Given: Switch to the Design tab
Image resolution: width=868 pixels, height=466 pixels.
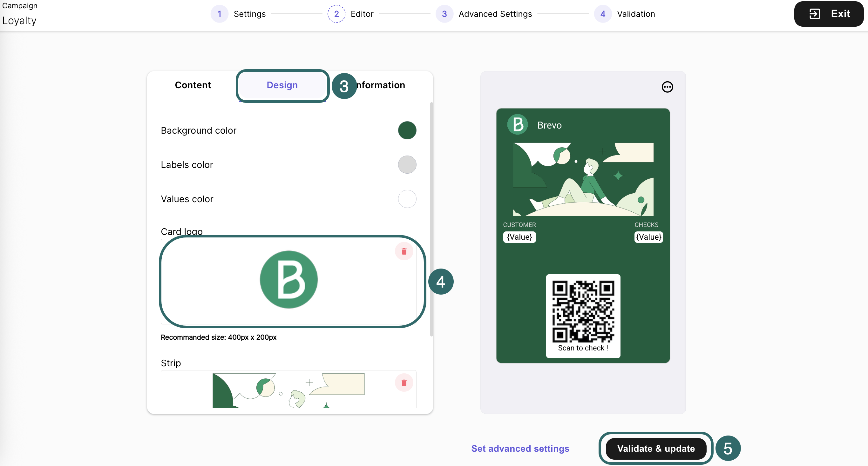Looking at the screenshot, I should pyautogui.click(x=282, y=85).
